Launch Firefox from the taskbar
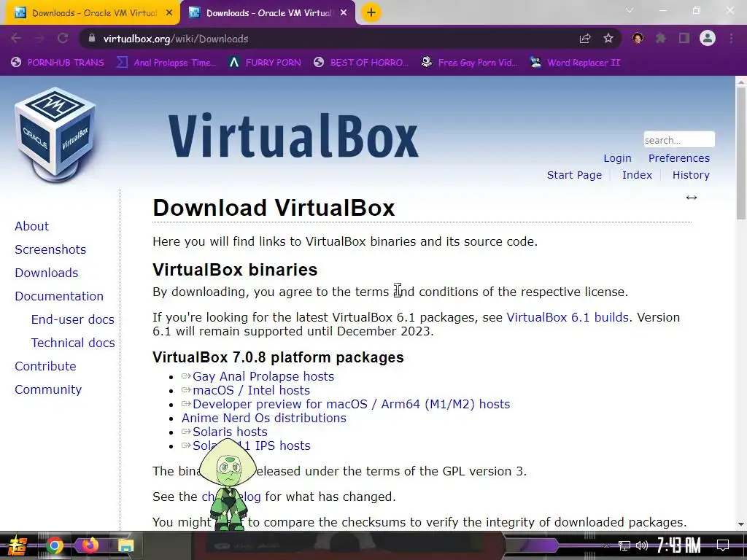 click(x=90, y=545)
